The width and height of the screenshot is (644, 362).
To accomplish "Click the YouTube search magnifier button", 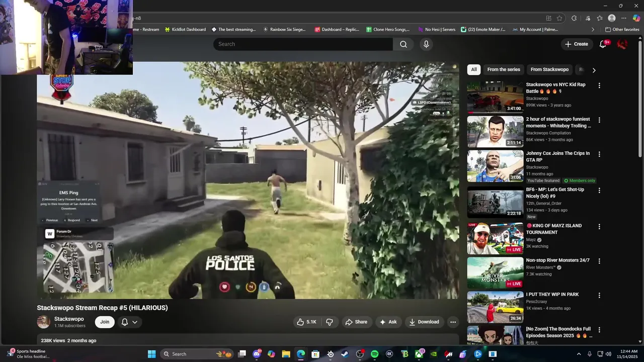I will point(404,44).
